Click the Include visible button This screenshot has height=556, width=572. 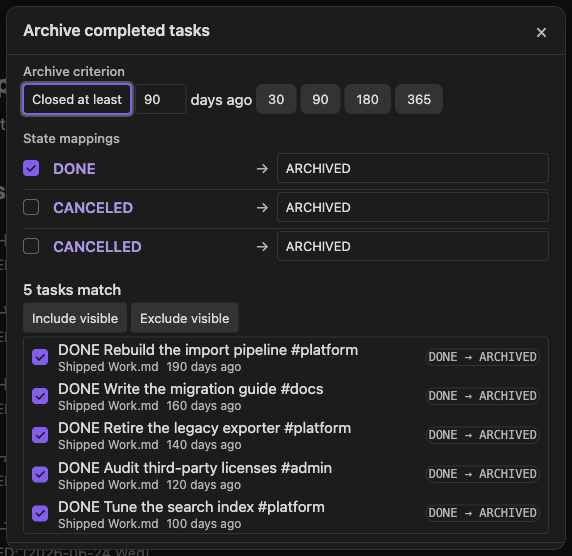coord(75,318)
